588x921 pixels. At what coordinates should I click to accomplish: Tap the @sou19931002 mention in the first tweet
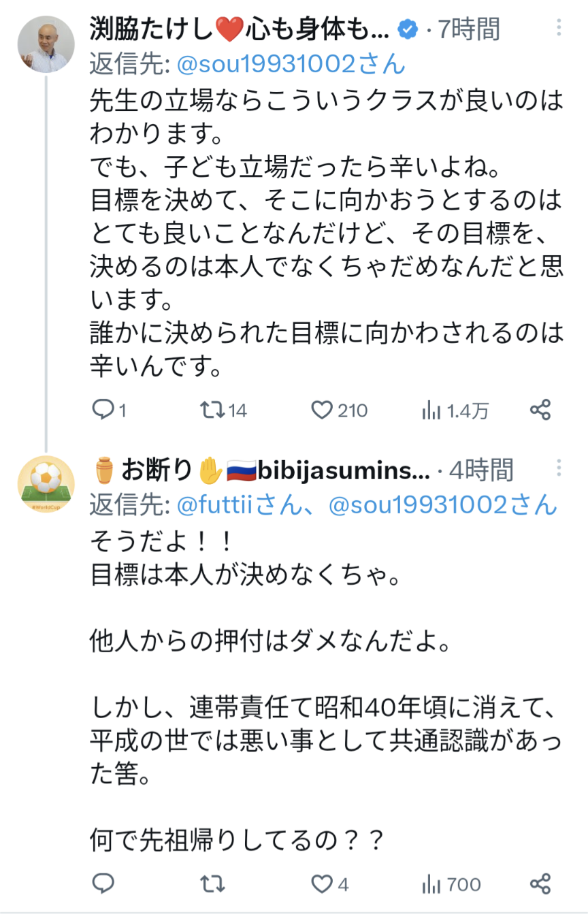tap(291, 64)
